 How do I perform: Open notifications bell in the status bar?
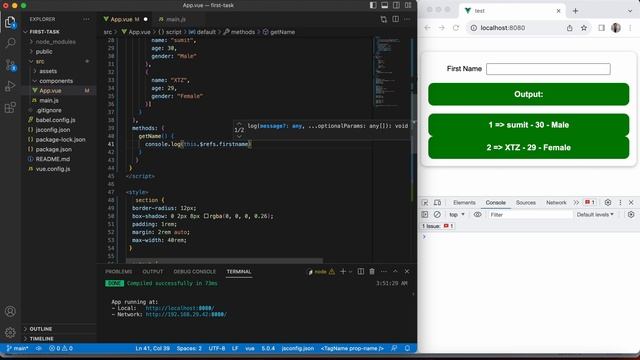click(x=407, y=348)
